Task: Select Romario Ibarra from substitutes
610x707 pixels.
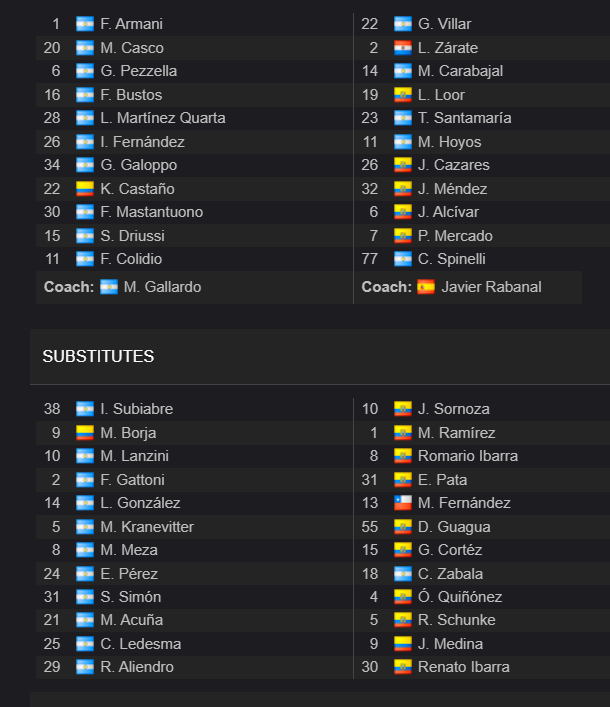Action: [468, 456]
